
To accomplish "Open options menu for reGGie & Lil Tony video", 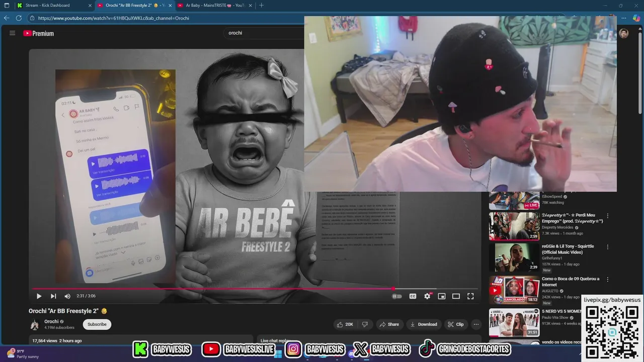I will [x=607, y=247].
